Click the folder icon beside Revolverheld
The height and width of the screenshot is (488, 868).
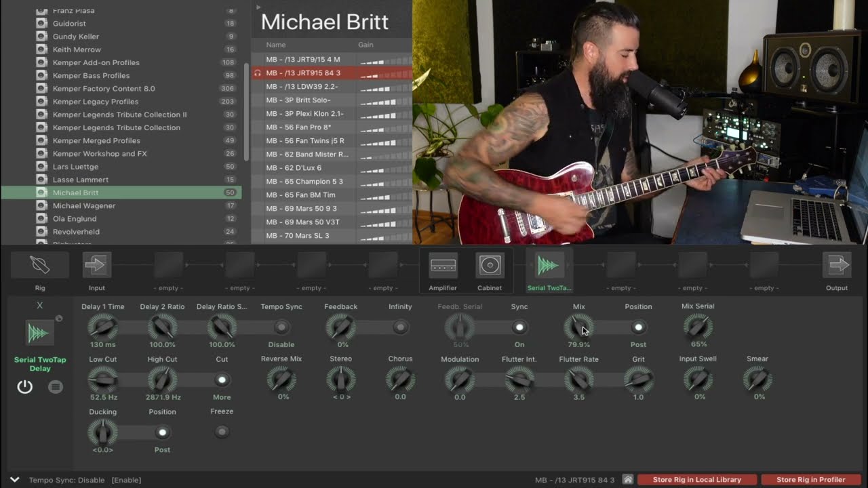41,232
